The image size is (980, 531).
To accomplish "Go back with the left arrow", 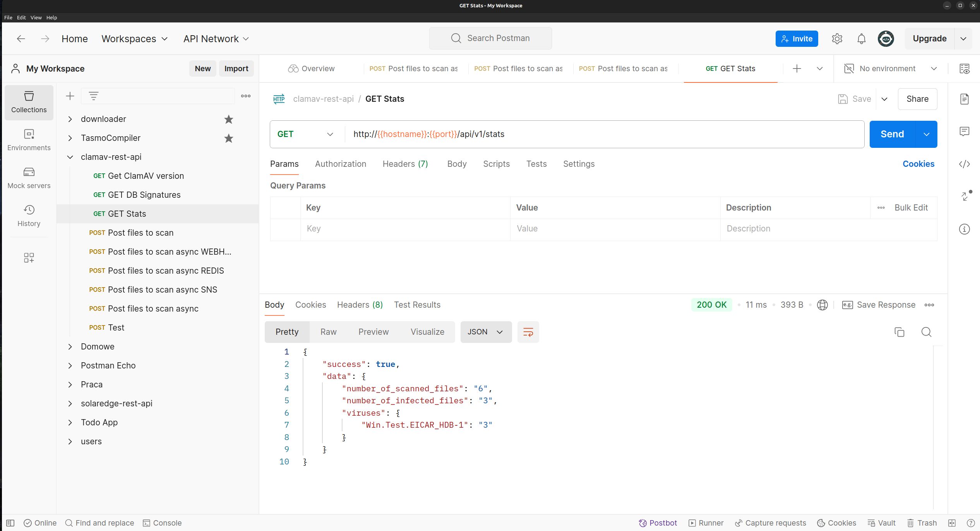I will click(x=21, y=39).
